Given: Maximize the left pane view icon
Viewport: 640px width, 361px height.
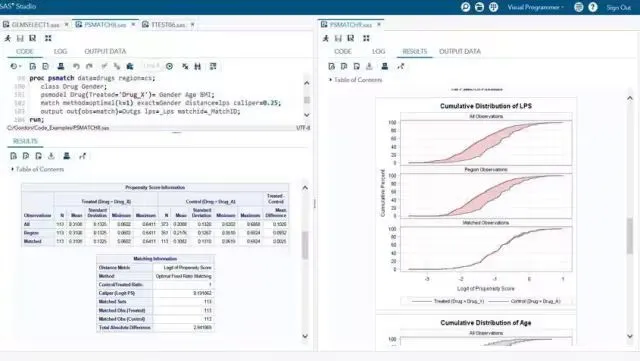Looking at the screenshot, I should (x=48, y=38).
